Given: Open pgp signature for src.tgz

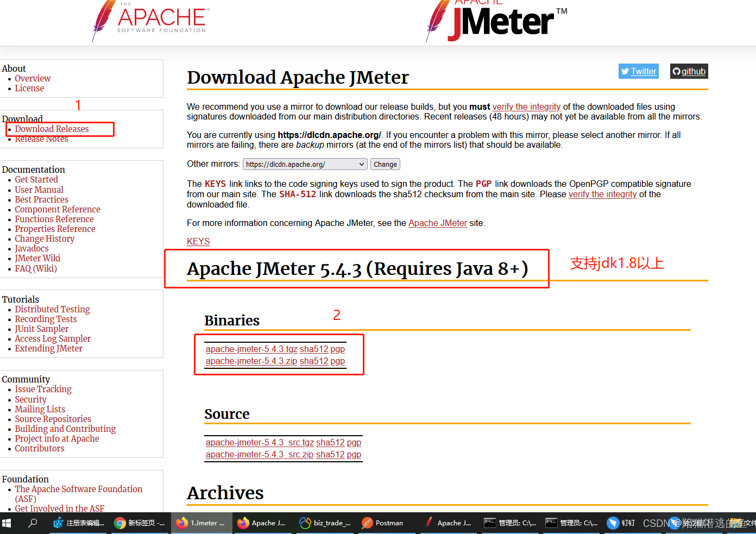Looking at the screenshot, I should tap(354, 442).
